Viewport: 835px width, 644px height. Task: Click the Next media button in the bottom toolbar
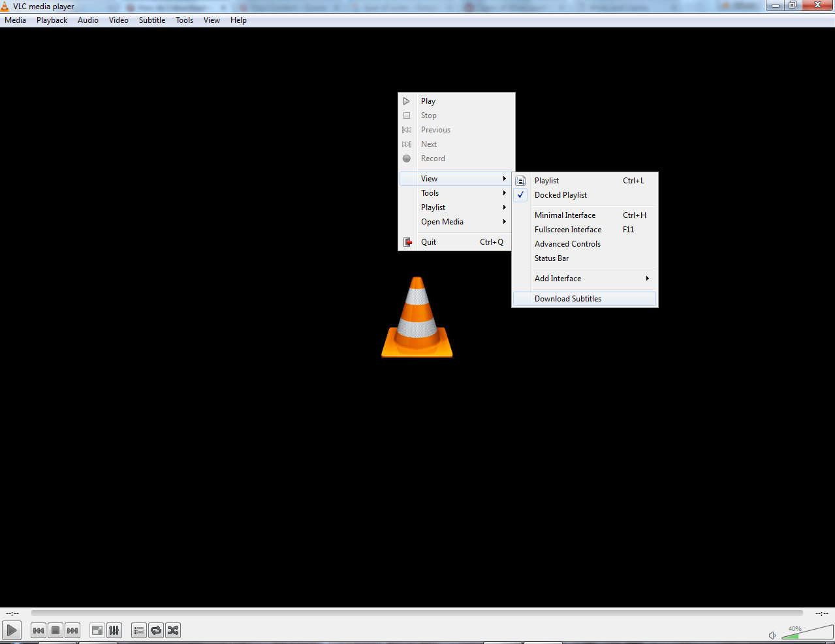[72, 630]
